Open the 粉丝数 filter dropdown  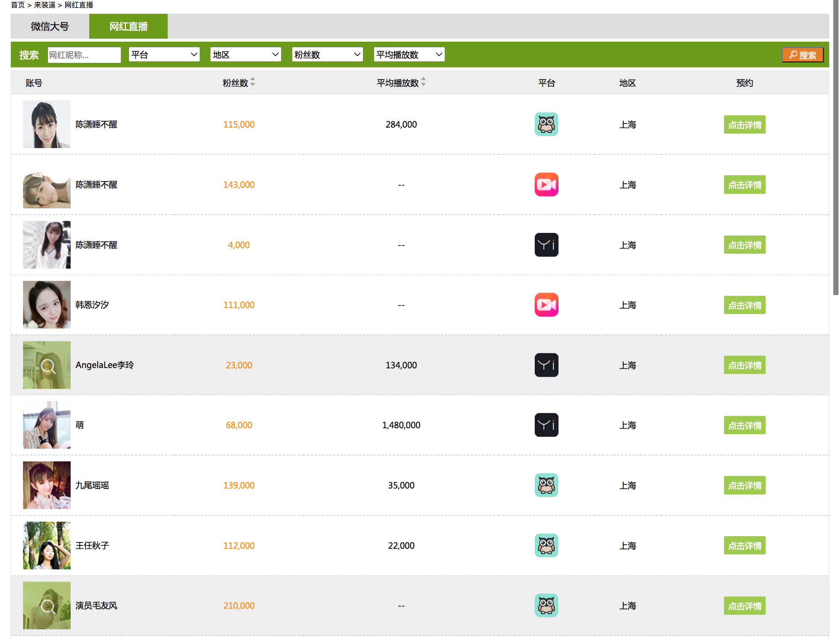[x=327, y=55]
